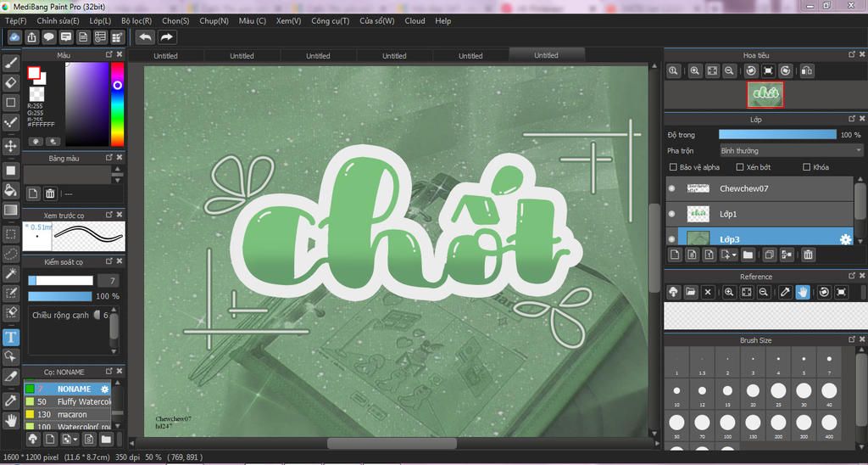Click the foreground color swatch

[x=34, y=73]
